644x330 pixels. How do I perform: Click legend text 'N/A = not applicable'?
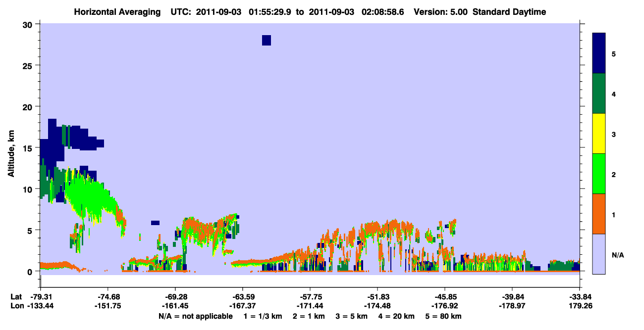click(195, 316)
